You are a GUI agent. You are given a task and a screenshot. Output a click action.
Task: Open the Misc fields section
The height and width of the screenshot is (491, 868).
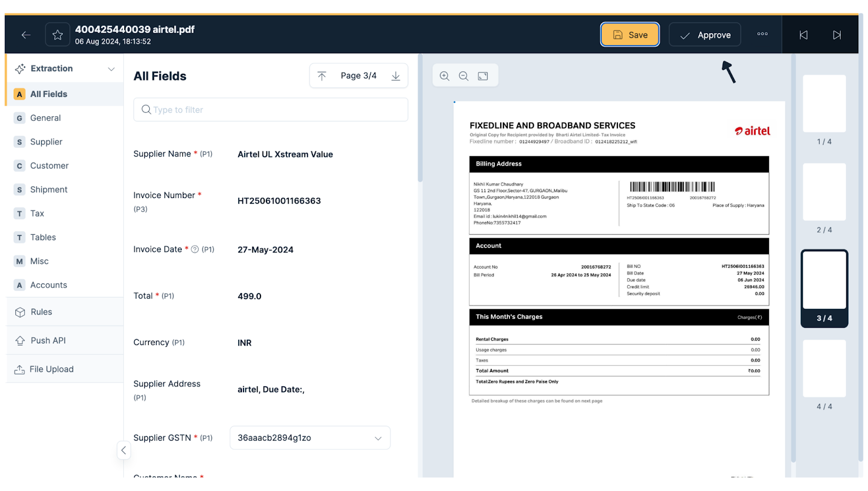pyautogui.click(x=65, y=261)
